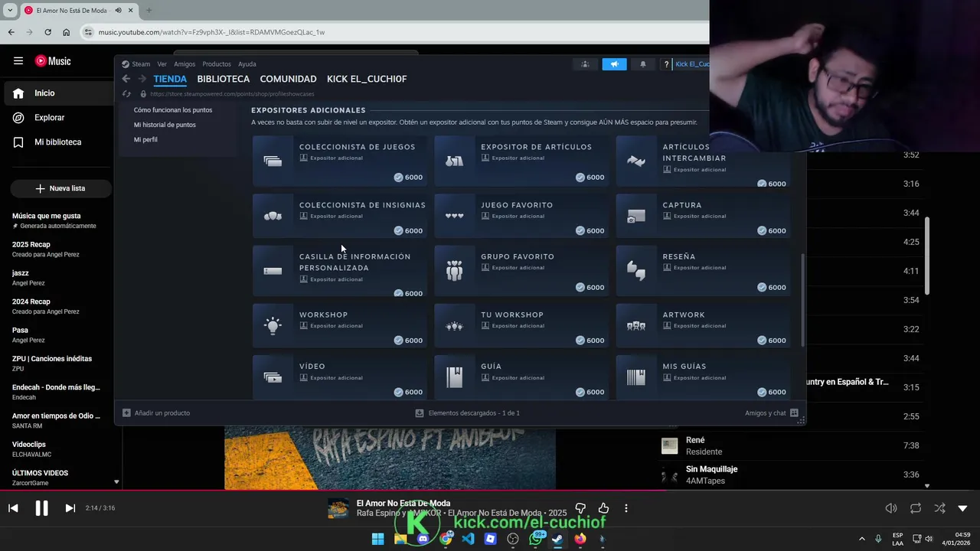Open WhatsApp from the taskbar
980x551 pixels.
[536, 539]
